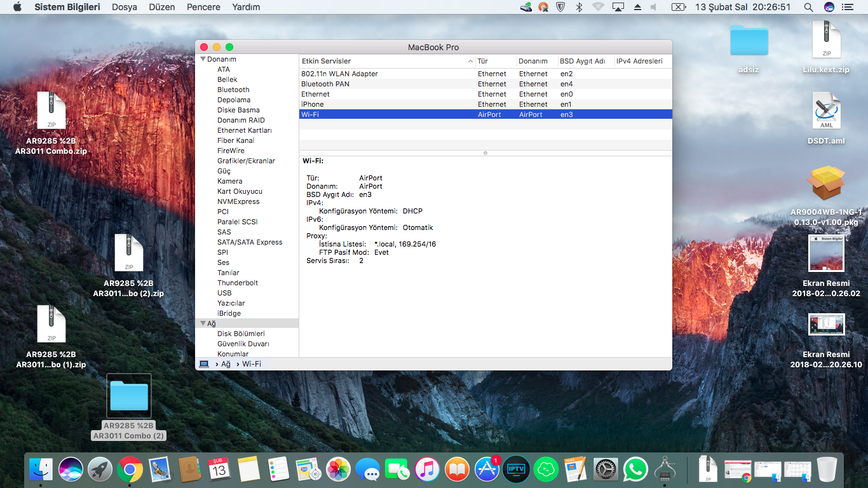Image resolution: width=868 pixels, height=488 pixels.
Task: Click the pane divider resize handle
Action: tap(485, 152)
